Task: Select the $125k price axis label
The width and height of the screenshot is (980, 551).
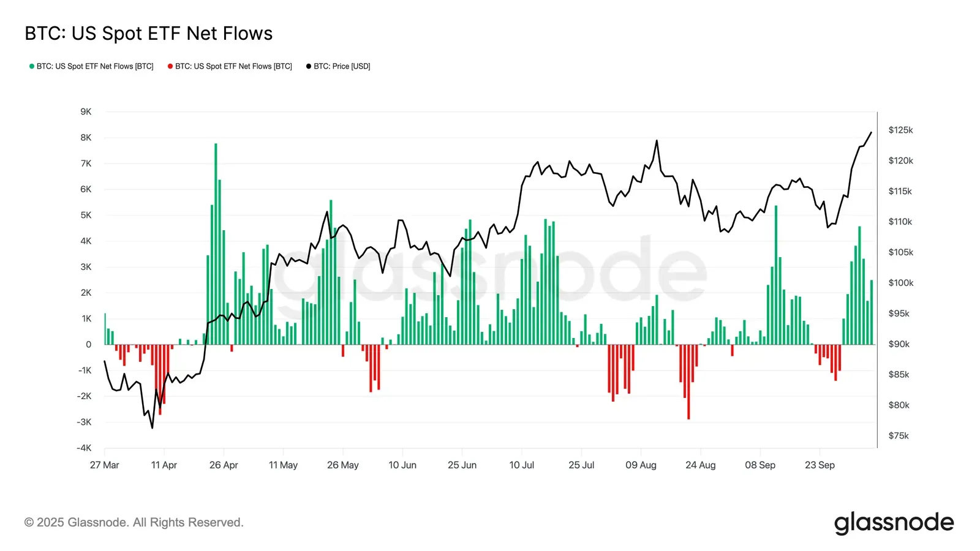Action: (x=900, y=130)
